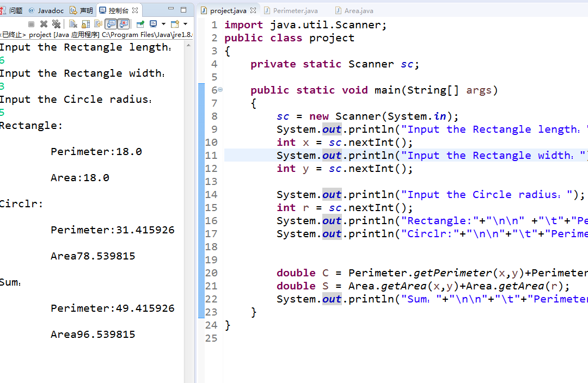Click the 'double S = Area.getArea' line

coord(423,286)
